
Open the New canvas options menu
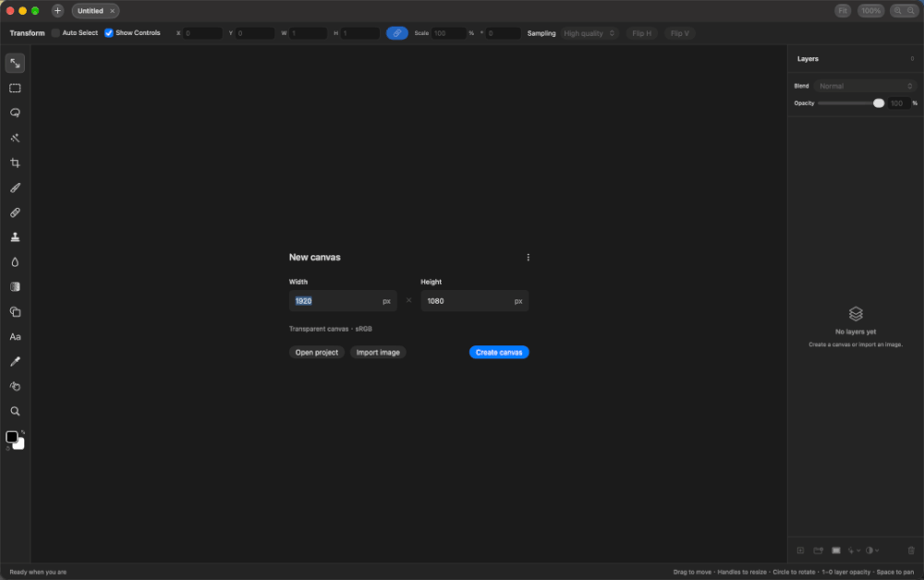[x=528, y=258]
